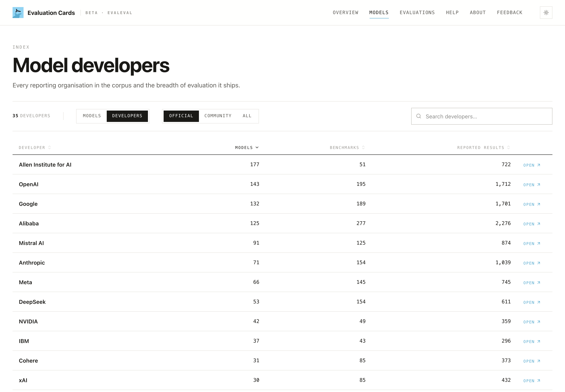Click the 177 models value
The width and height of the screenshot is (565, 392).
(255, 164)
